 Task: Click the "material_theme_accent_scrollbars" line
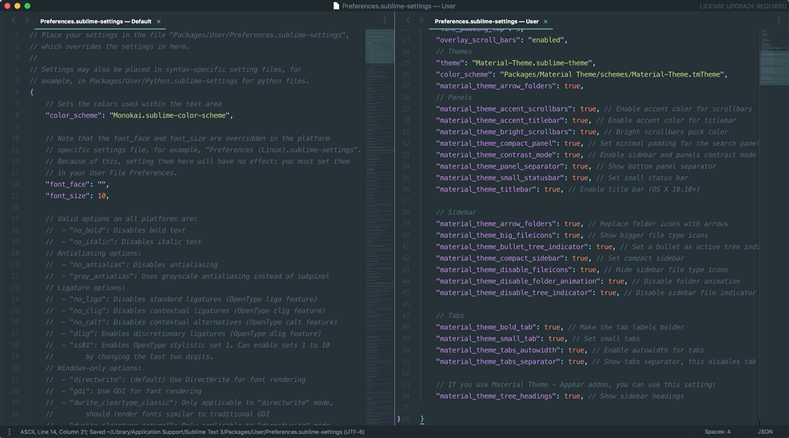click(594, 109)
